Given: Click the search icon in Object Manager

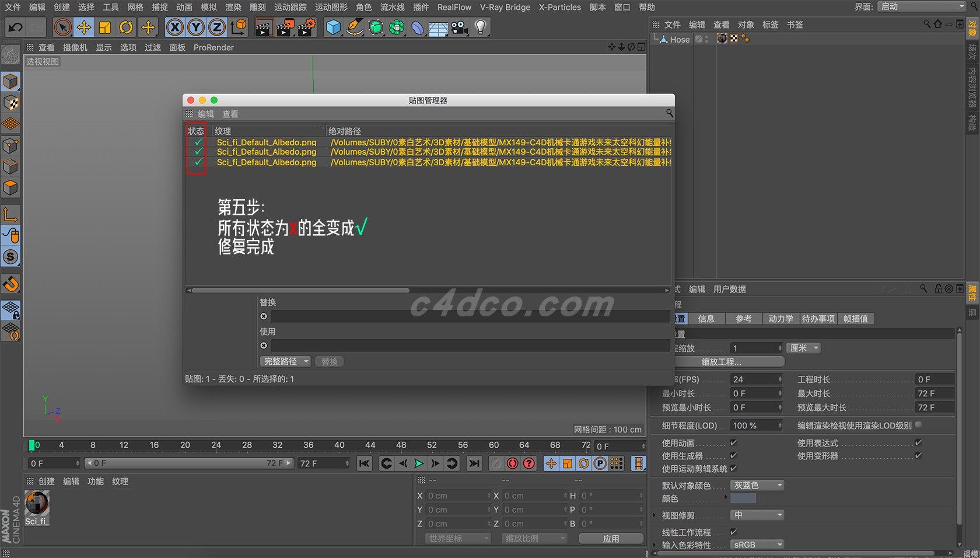Looking at the screenshot, I should (x=926, y=25).
